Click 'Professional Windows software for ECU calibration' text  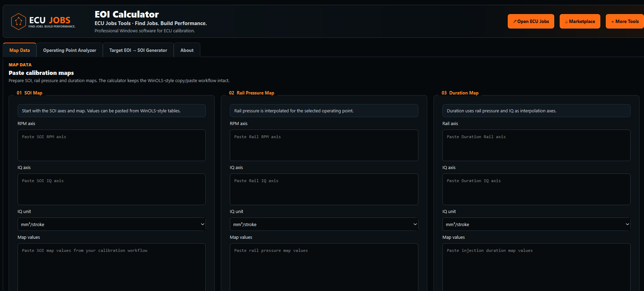(x=144, y=31)
